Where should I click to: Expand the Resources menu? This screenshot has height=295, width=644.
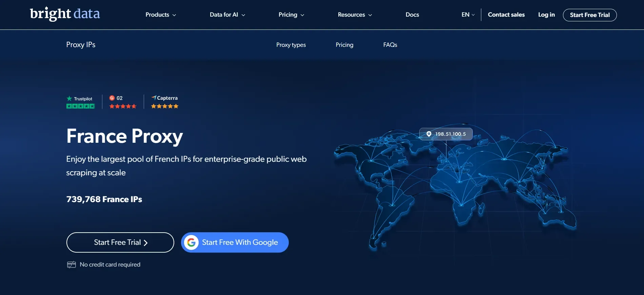[355, 15]
